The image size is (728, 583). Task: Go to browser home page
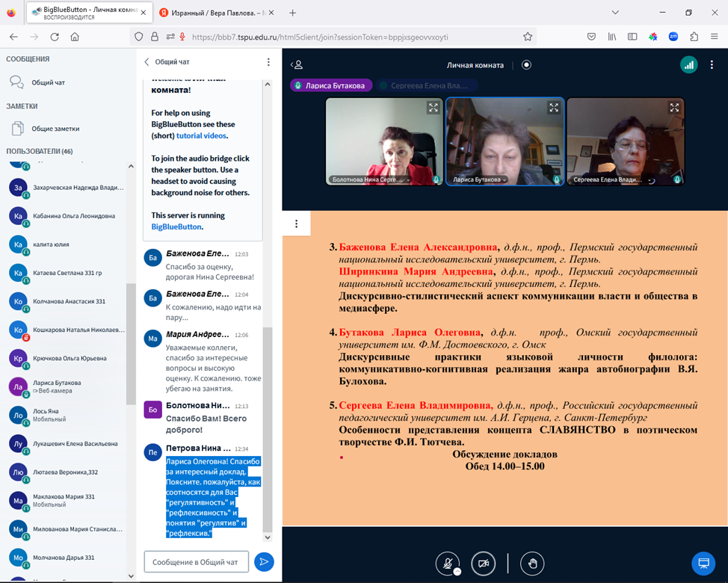tap(75, 37)
